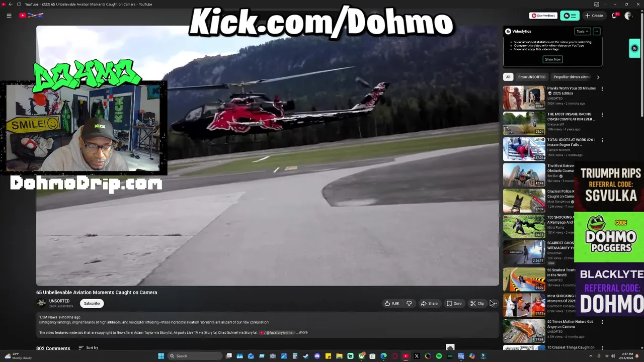Image resolution: width=644 pixels, height=362 pixels.
Task: Click the Share button
Action: click(x=429, y=303)
